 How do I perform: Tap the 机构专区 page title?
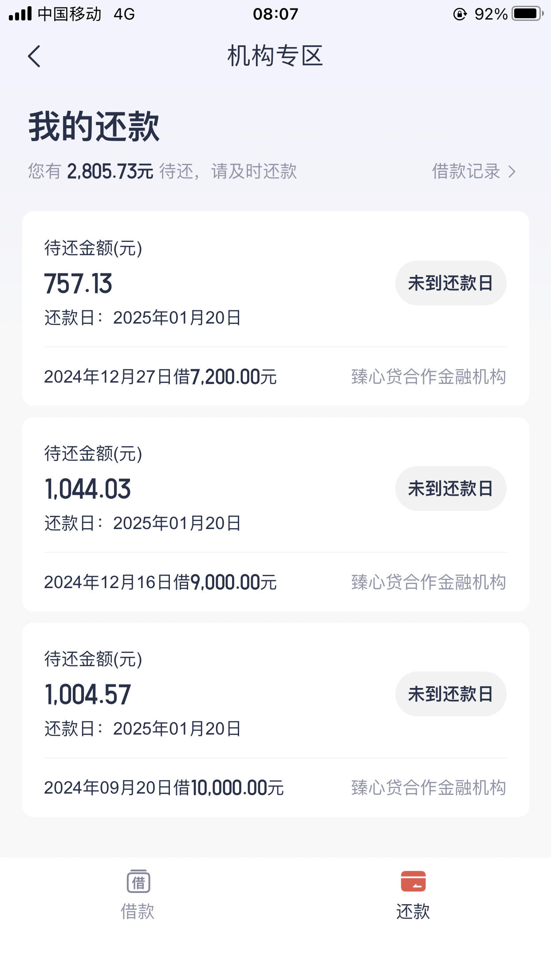275,56
